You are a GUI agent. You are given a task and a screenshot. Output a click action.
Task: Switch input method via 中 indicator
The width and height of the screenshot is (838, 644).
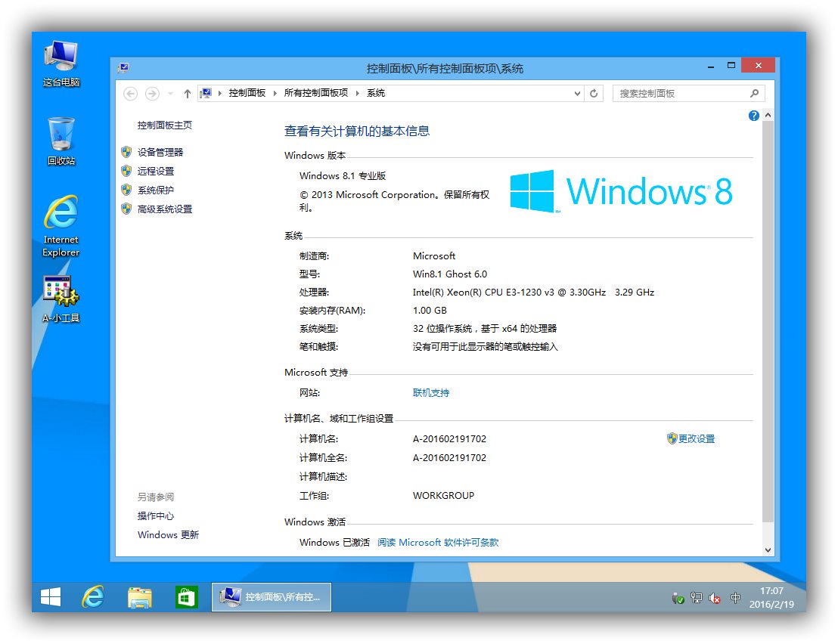(x=735, y=598)
